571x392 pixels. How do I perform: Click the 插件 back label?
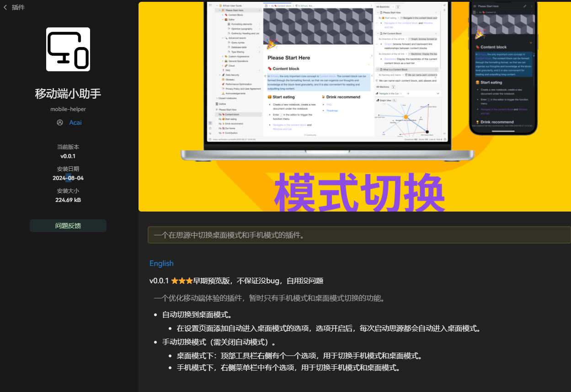(x=18, y=7)
